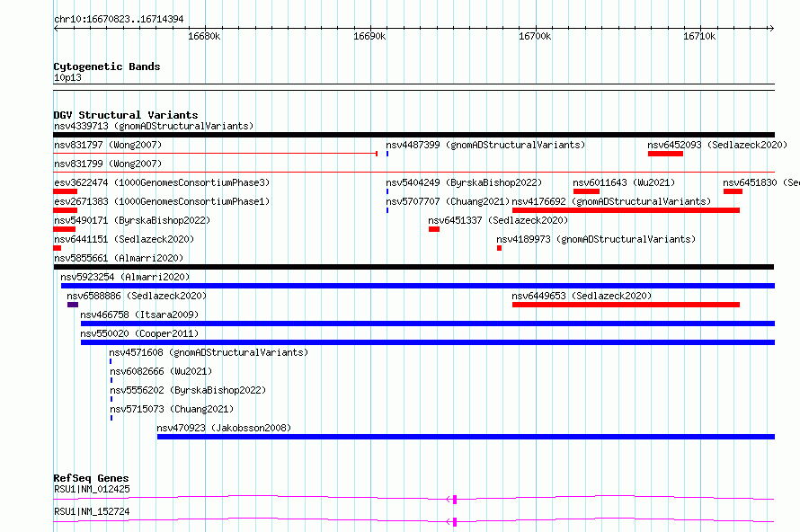
Task: Click the Cytogenetic Bands track title
Action: (107, 66)
